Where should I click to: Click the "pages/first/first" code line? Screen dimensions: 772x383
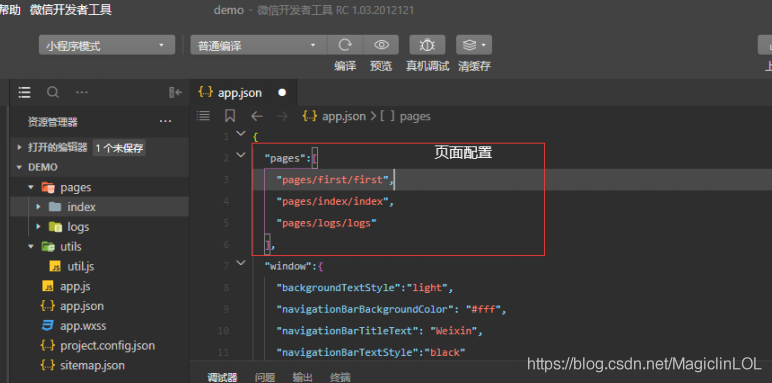coord(335,180)
